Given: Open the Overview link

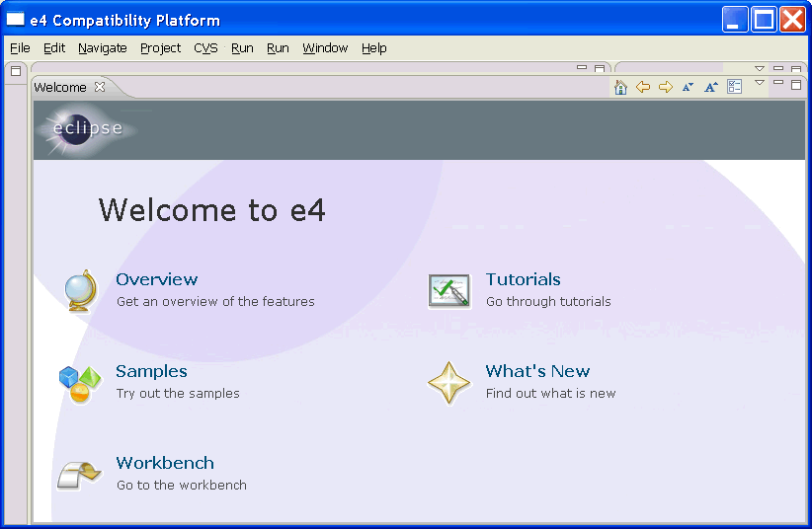Looking at the screenshot, I should pyautogui.click(x=156, y=279).
